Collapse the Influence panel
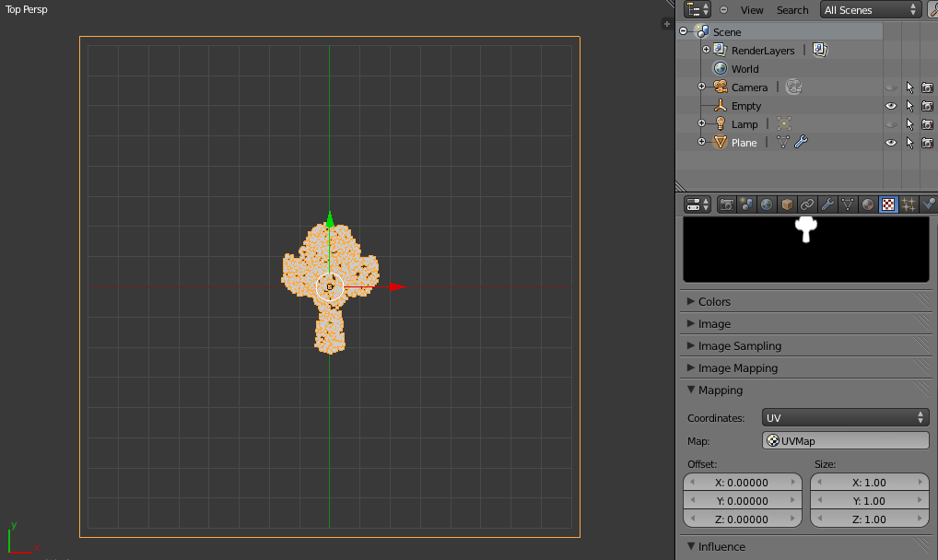The image size is (938, 560). pyautogui.click(x=691, y=546)
